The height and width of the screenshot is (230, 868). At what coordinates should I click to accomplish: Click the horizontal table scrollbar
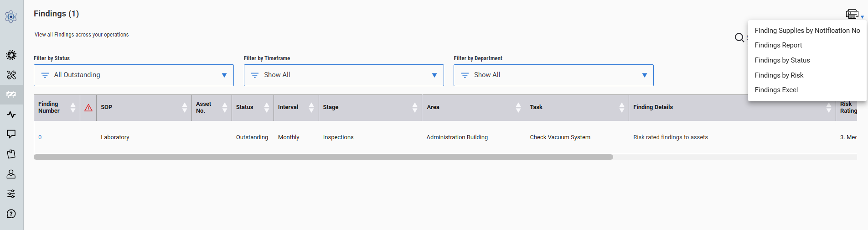[x=323, y=157]
